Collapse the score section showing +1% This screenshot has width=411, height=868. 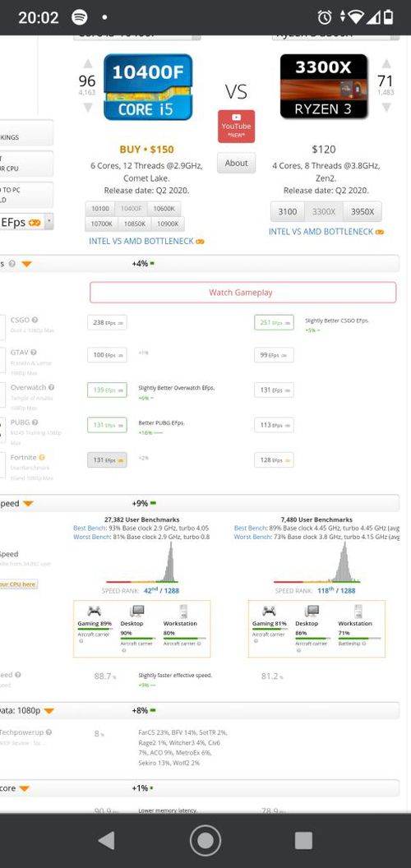click(24, 788)
